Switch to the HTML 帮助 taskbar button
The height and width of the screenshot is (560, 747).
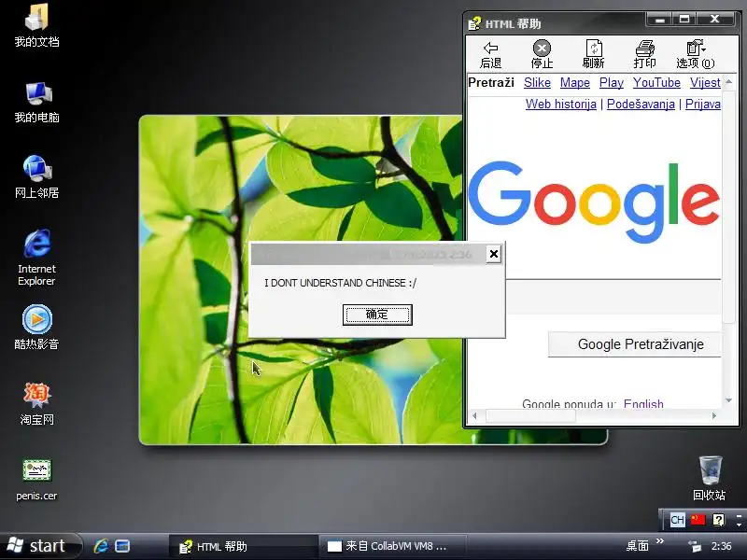(x=243, y=547)
